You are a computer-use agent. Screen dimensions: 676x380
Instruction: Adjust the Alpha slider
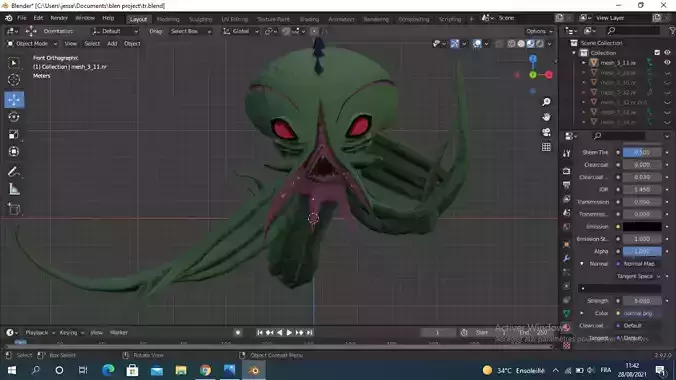click(642, 251)
